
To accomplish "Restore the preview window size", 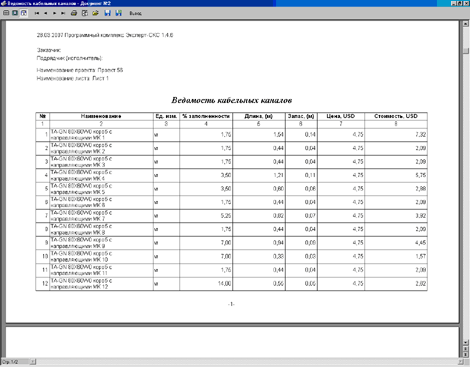I will tap(460, 3).
